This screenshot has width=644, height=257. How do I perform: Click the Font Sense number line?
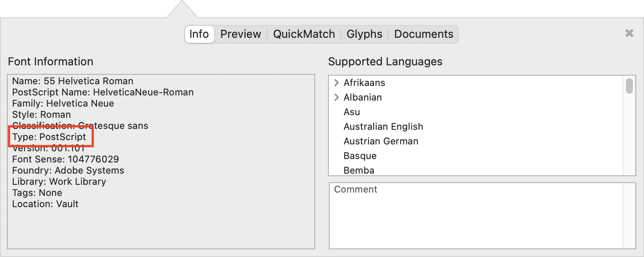coord(65,159)
